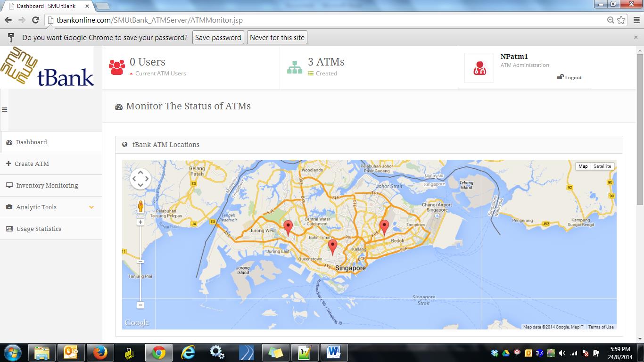Viewport: 644px width, 362px height.
Task: Click the green ATM network icon
Action: point(295,67)
